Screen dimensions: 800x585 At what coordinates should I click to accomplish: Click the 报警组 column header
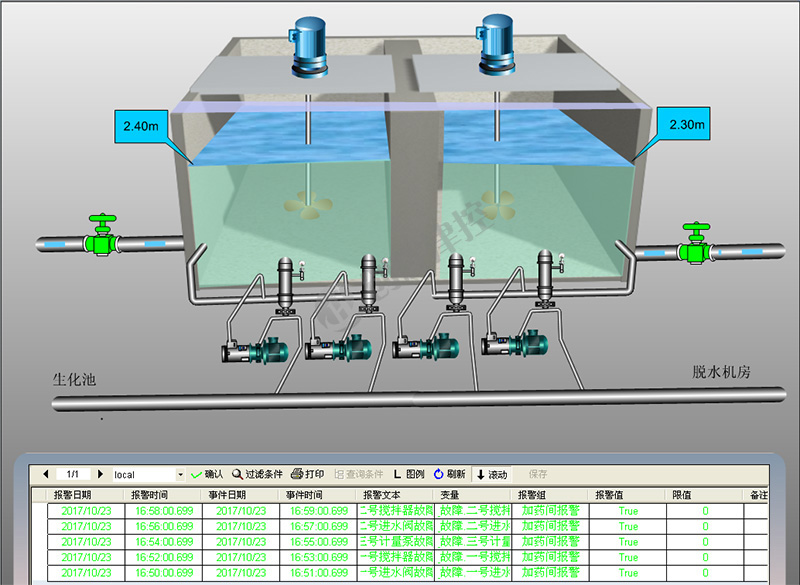[x=534, y=494]
